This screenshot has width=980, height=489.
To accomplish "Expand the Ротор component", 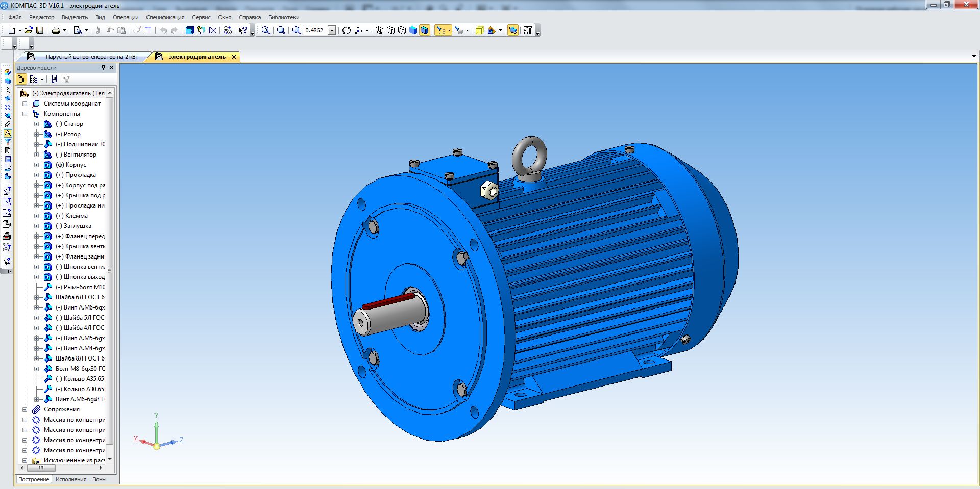I will (36, 134).
